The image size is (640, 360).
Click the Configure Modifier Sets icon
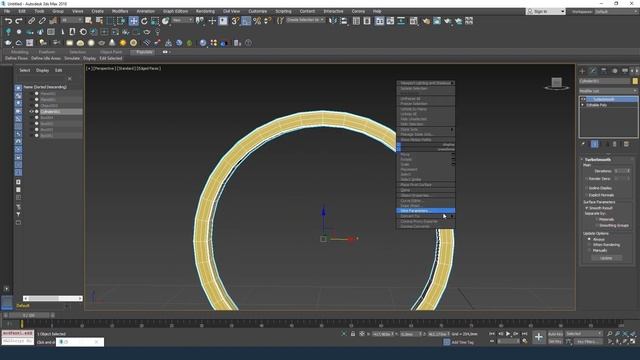626,144
